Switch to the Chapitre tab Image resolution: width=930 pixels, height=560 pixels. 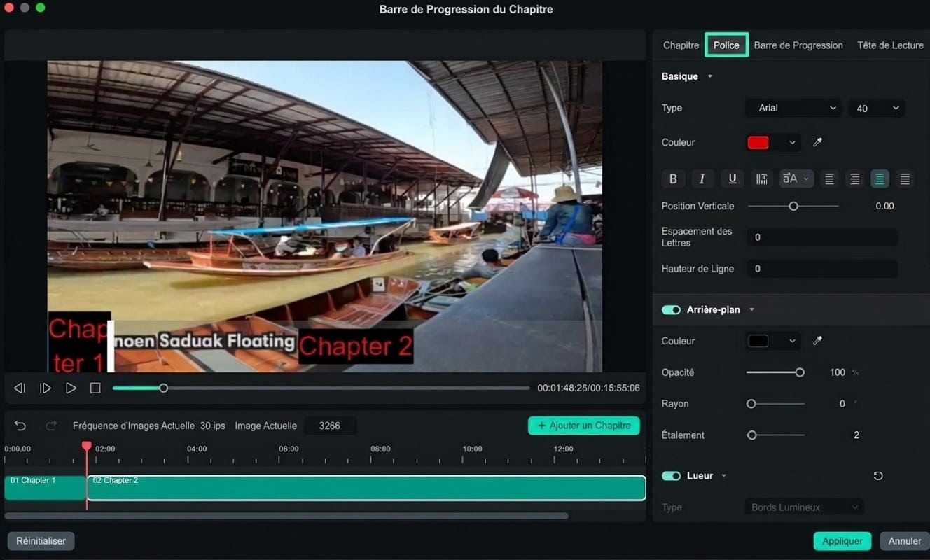[681, 45]
